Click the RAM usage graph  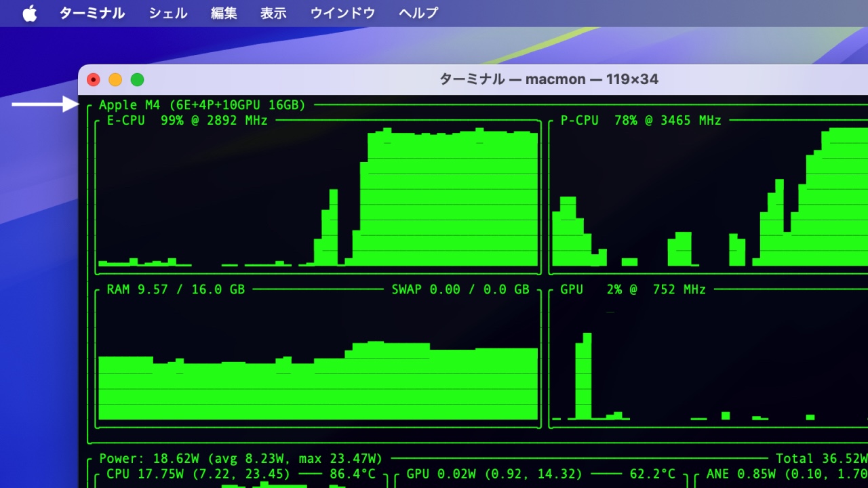[318, 359]
